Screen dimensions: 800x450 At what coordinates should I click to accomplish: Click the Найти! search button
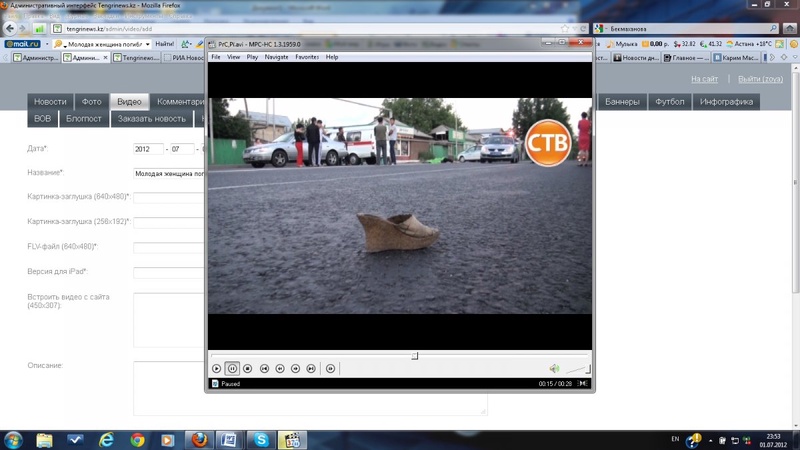[165, 44]
